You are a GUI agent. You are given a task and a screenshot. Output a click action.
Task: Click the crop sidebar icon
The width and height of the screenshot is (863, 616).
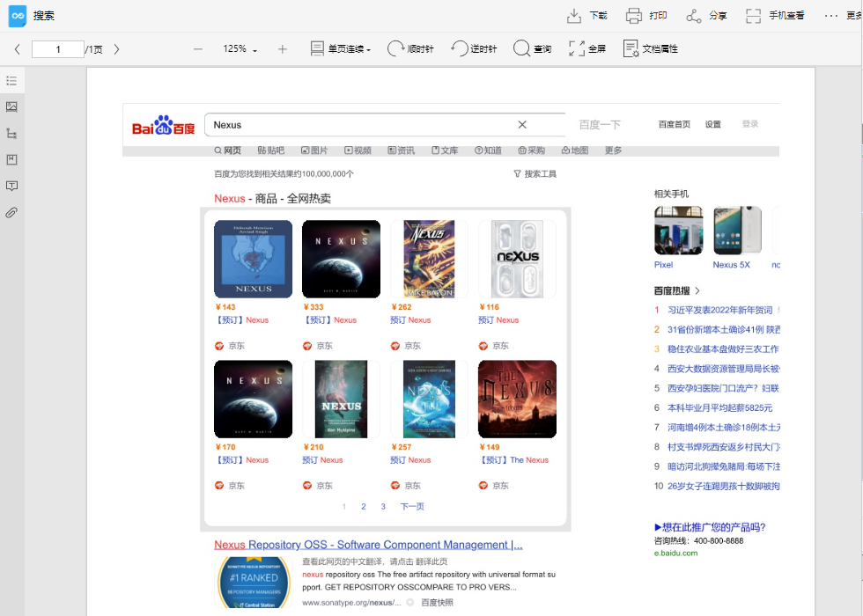coord(11,133)
